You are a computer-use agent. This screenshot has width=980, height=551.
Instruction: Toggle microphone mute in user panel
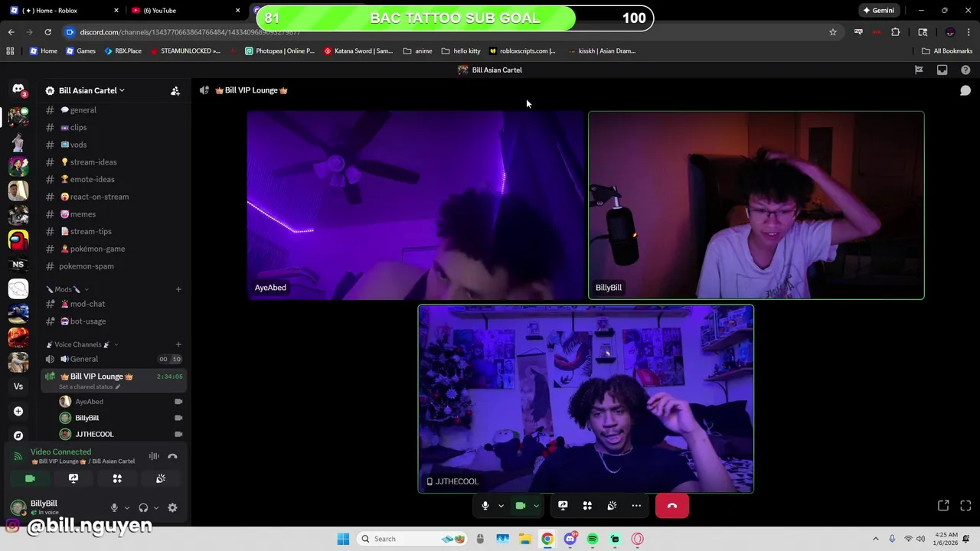pos(114,507)
